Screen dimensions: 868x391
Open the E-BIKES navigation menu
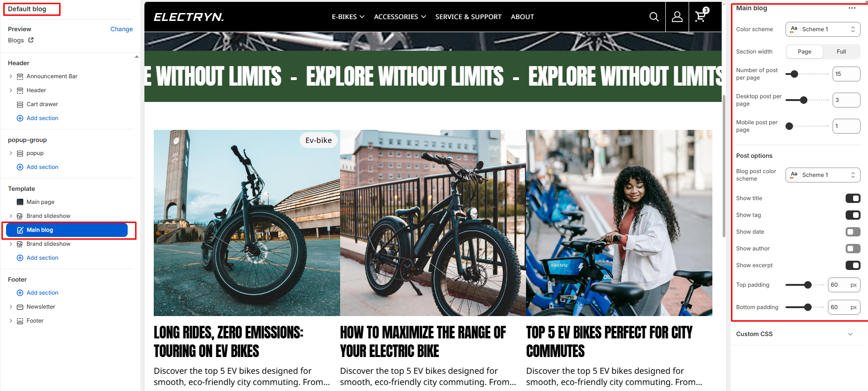pyautogui.click(x=348, y=17)
